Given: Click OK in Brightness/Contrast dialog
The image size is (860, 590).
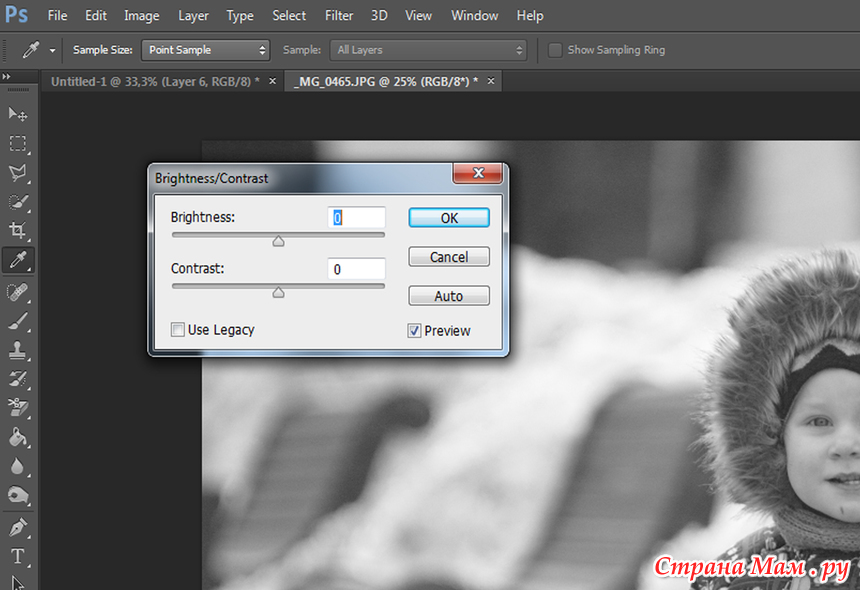Looking at the screenshot, I should (449, 218).
